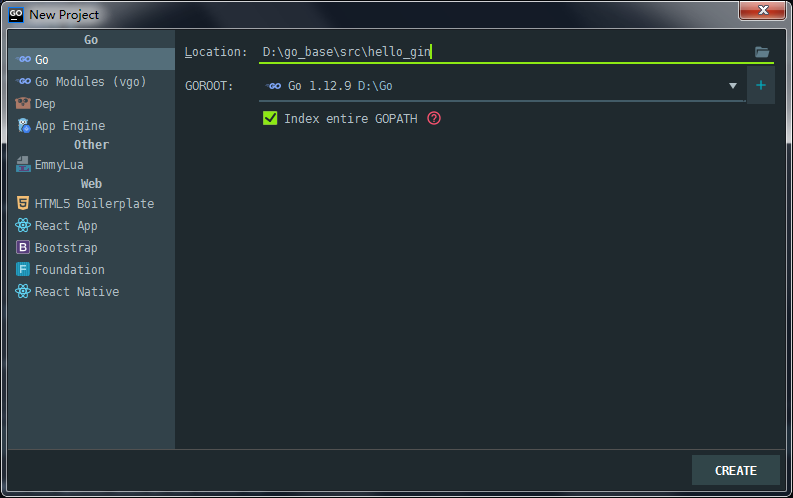Screen dimensions: 793x498
Task: Choose Dep project type
Action: point(91,104)
